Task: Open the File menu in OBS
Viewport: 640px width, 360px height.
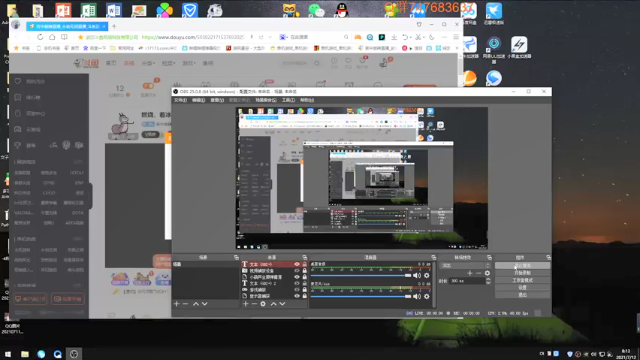Action: 180,100
